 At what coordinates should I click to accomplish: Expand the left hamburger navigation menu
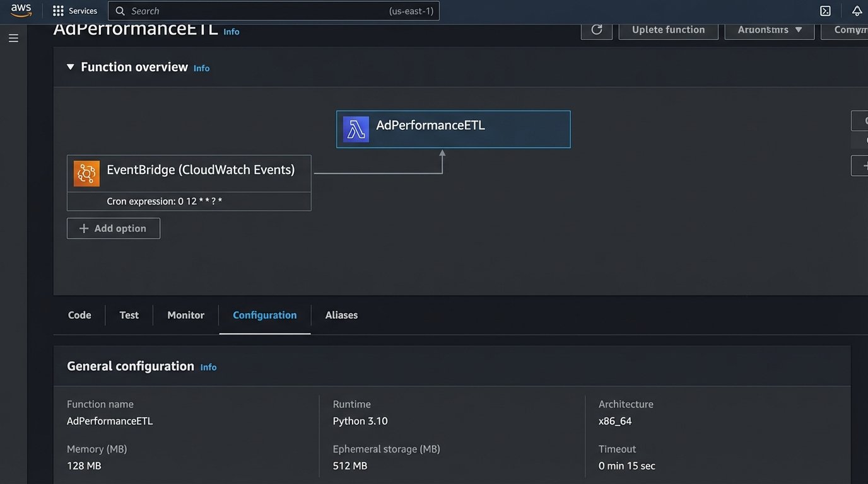click(13, 38)
